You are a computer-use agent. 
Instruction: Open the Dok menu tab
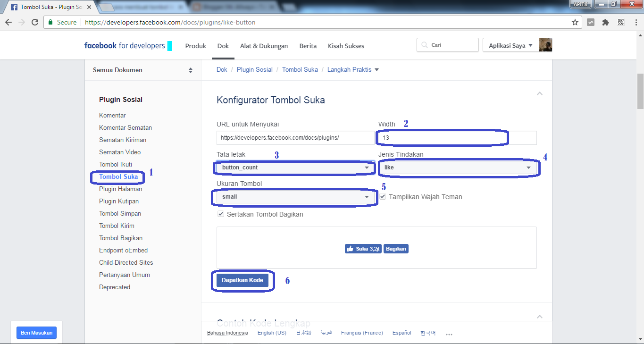pos(223,46)
